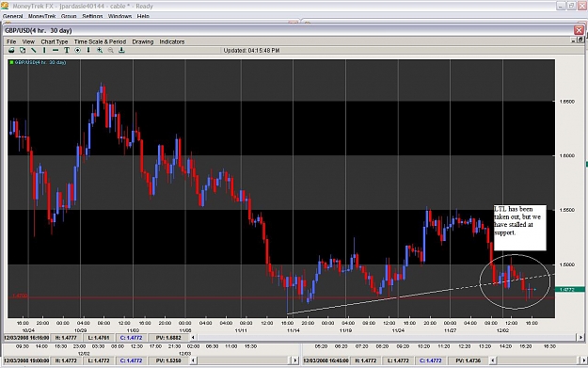Click right scroll arrow of bottom-left chart
Viewport: 588px width, 368px height.
(x=295, y=360)
